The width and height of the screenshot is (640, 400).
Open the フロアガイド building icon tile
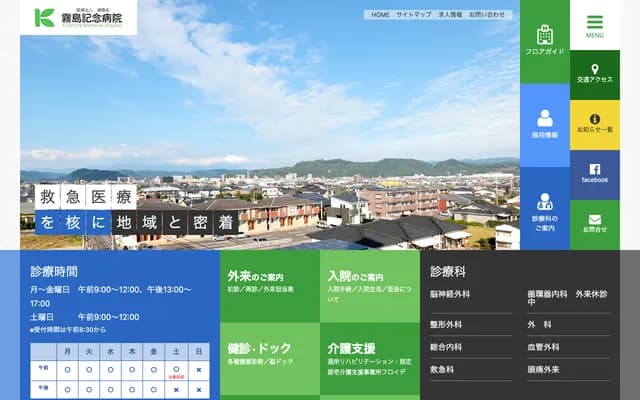click(545, 41)
